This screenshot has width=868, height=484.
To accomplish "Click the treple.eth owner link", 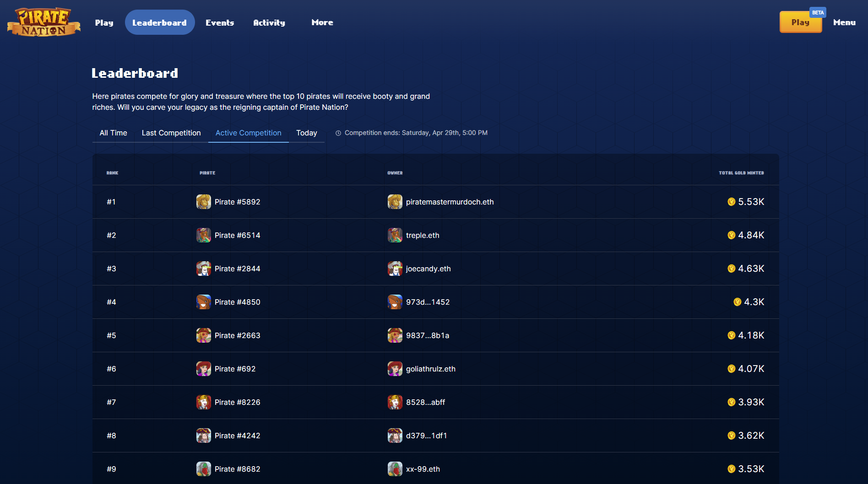I will pyautogui.click(x=422, y=235).
